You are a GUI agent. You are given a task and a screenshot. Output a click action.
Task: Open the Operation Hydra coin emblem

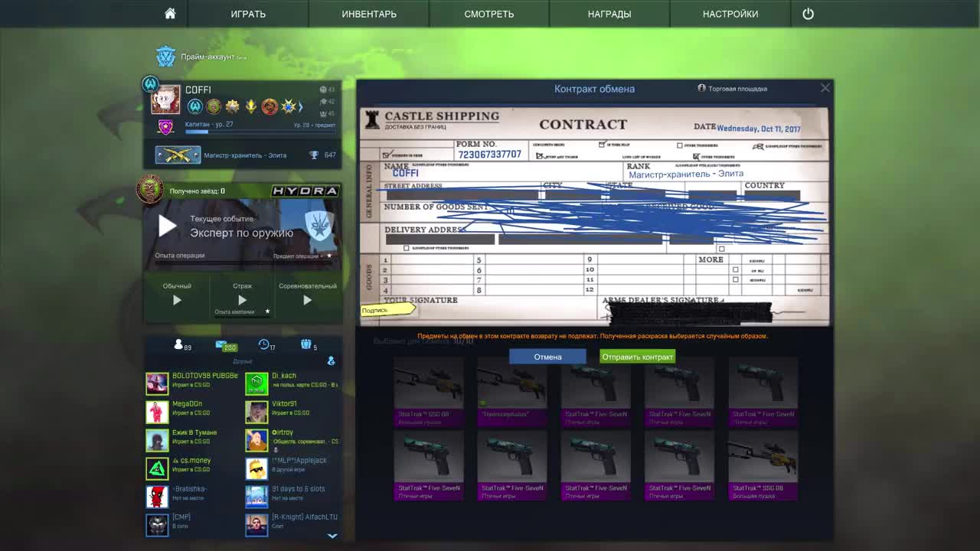150,189
